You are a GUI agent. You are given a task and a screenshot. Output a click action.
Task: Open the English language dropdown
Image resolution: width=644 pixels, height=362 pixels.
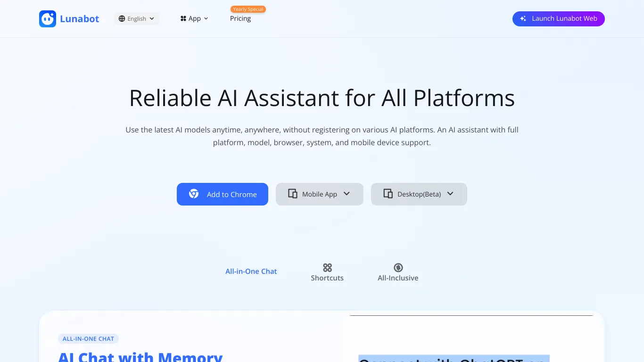(137, 19)
